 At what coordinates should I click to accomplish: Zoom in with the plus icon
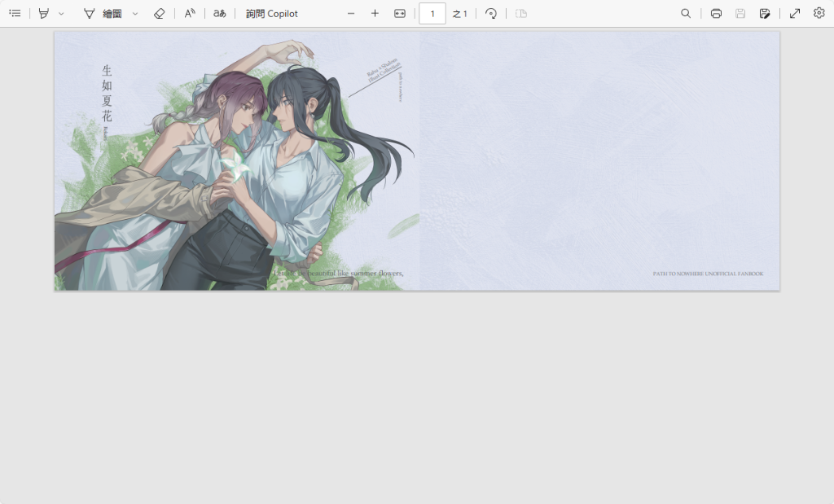click(x=375, y=13)
